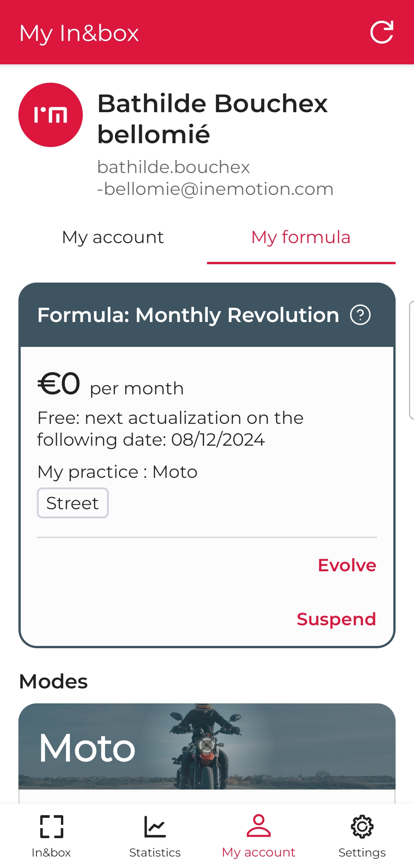
Task: Tap the Formula: Monthly Revolution header
Action: tap(188, 315)
